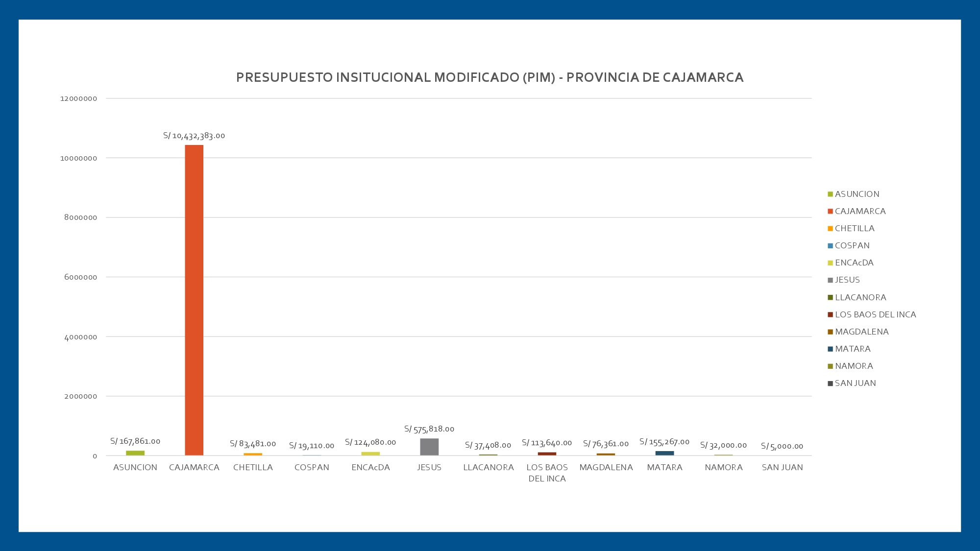This screenshot has height=551, width=980.
Task: Click the dark blue MATARA bar
Action: coord(664,453)
